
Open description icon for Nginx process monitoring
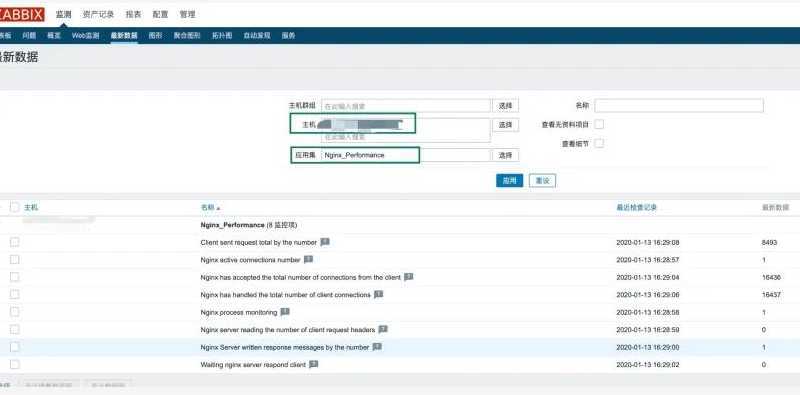click(285, 312)
